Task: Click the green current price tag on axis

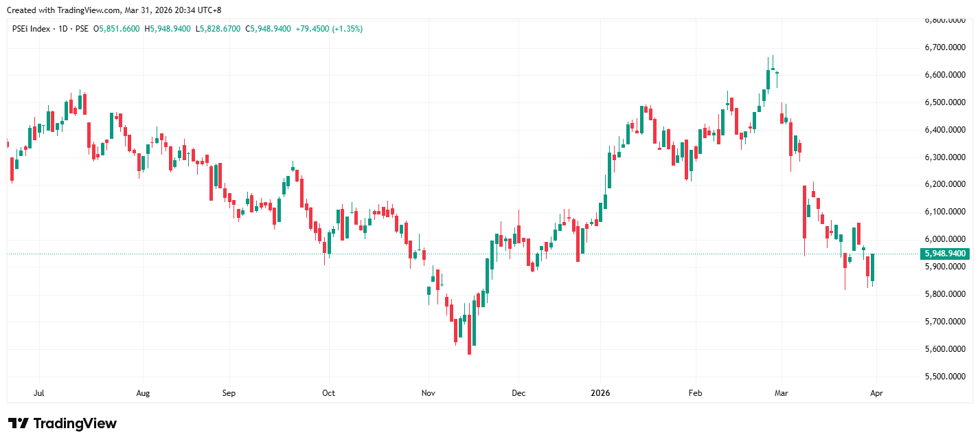Action: coord(945,254)
